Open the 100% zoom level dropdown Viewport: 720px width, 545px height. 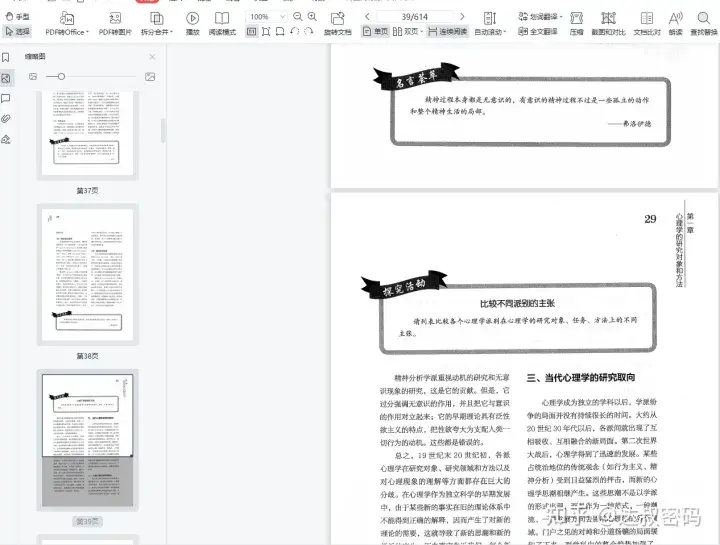[283, 17]
